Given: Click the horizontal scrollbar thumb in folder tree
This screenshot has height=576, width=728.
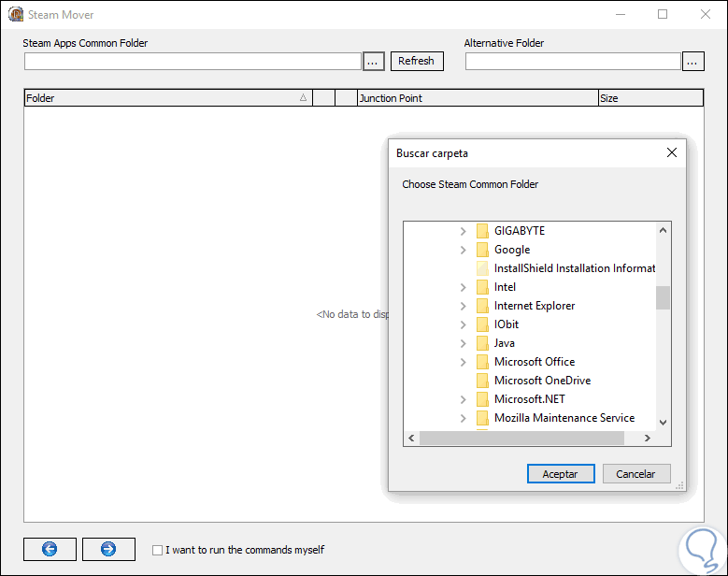Looking at the screenshot, I should tap(521, 438).
